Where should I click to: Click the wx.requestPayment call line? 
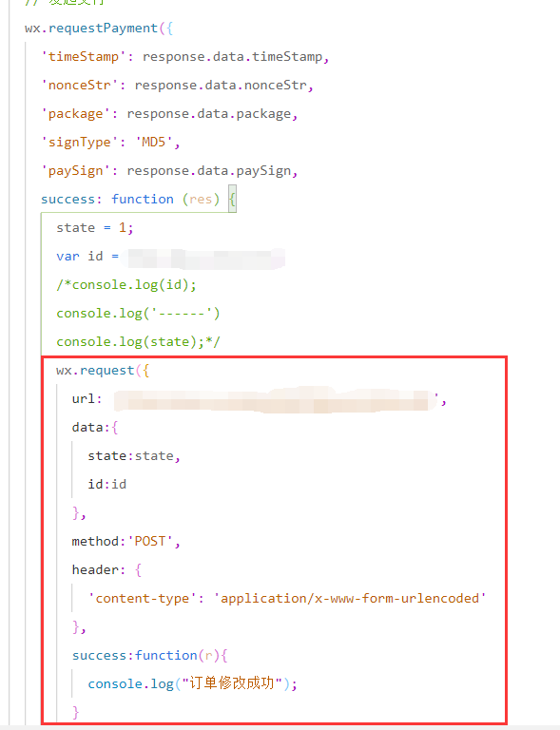click(99, 29)
